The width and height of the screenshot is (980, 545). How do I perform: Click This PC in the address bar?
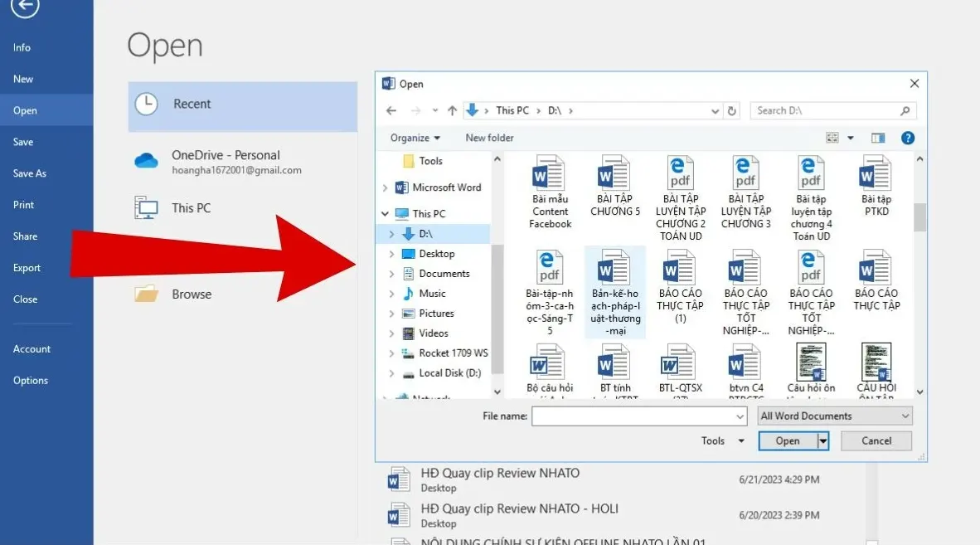(512, 110)
